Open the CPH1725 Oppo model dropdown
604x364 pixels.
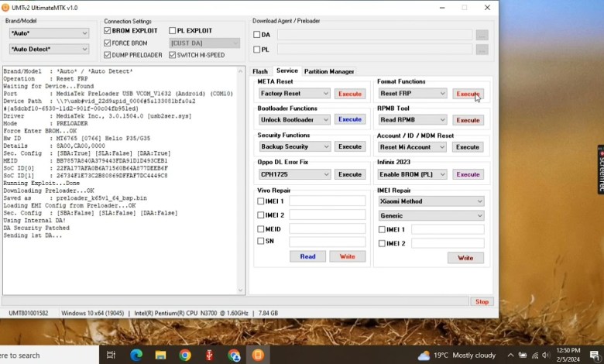tap(294, 174)
